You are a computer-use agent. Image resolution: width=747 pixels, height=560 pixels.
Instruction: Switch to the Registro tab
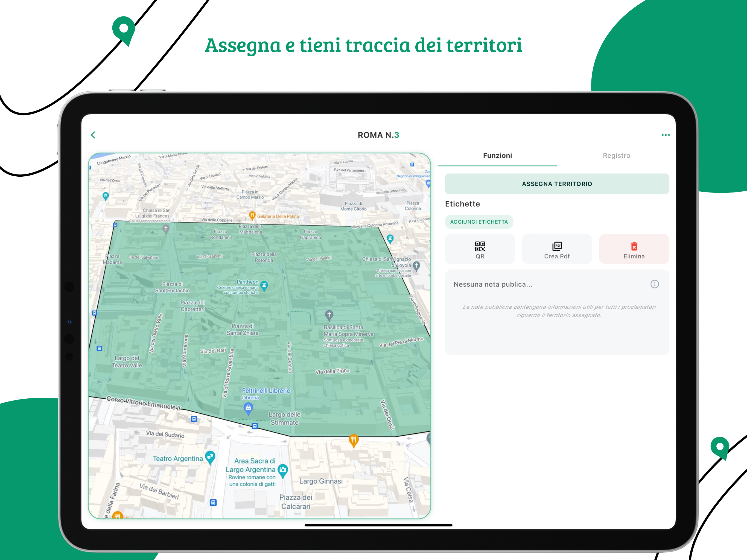tap(616, 156)
